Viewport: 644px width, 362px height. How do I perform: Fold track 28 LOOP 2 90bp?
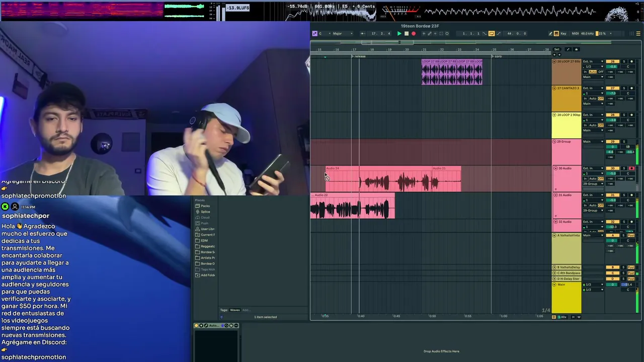tap(554, 115)
